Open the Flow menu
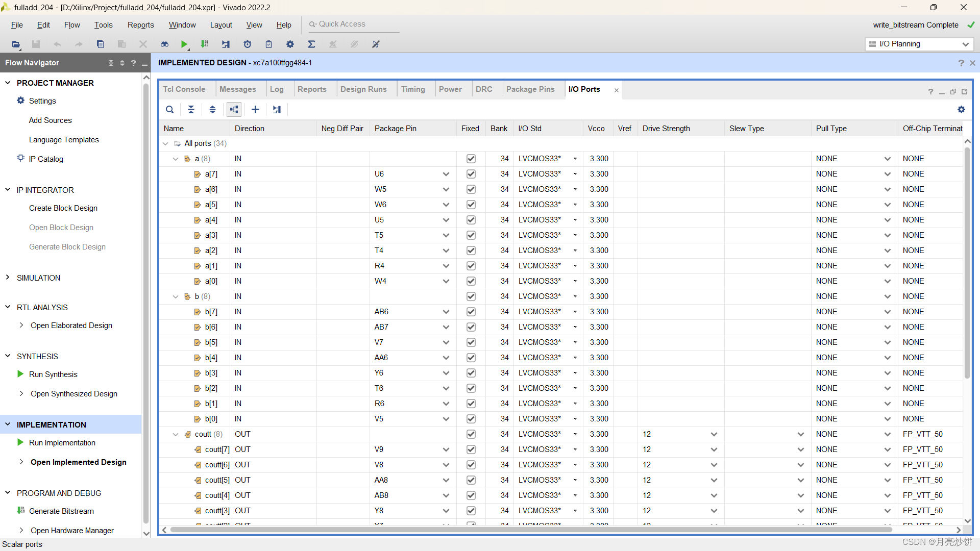 pos(72,25)
